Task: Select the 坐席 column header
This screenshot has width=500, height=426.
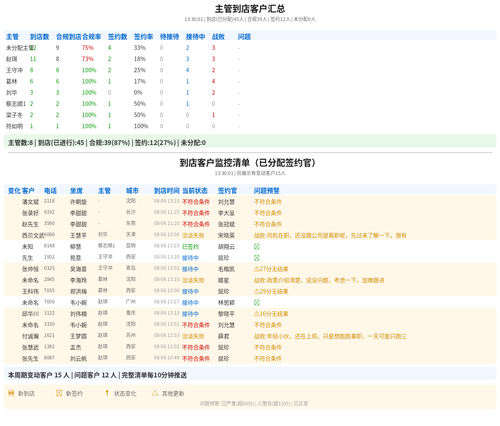Action: coord(76,191)
